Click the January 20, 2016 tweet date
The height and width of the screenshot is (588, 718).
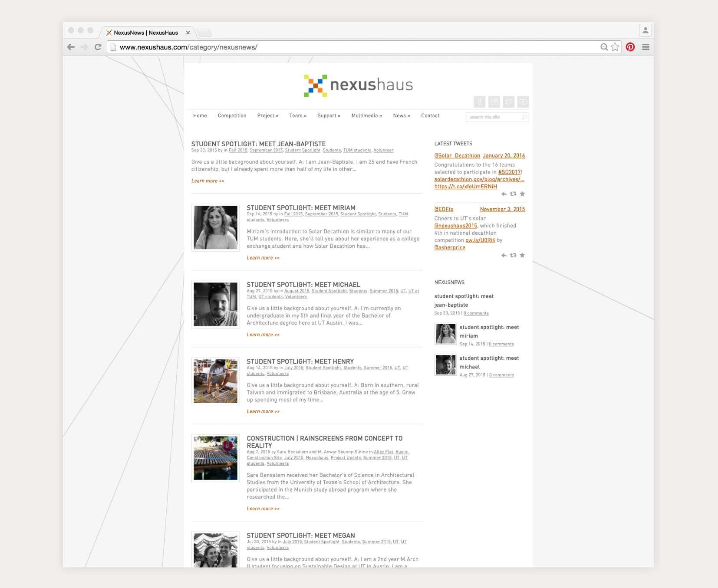(x=504, y=156)
